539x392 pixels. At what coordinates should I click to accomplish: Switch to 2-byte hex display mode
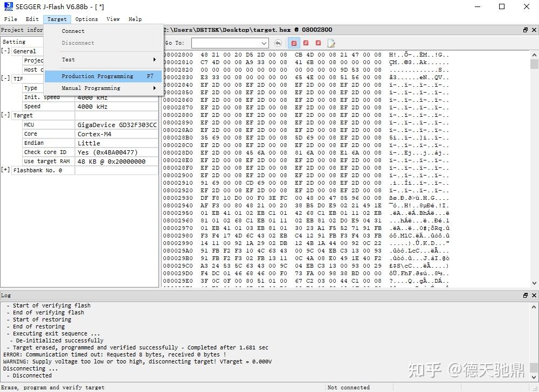(x=306, y=43)
